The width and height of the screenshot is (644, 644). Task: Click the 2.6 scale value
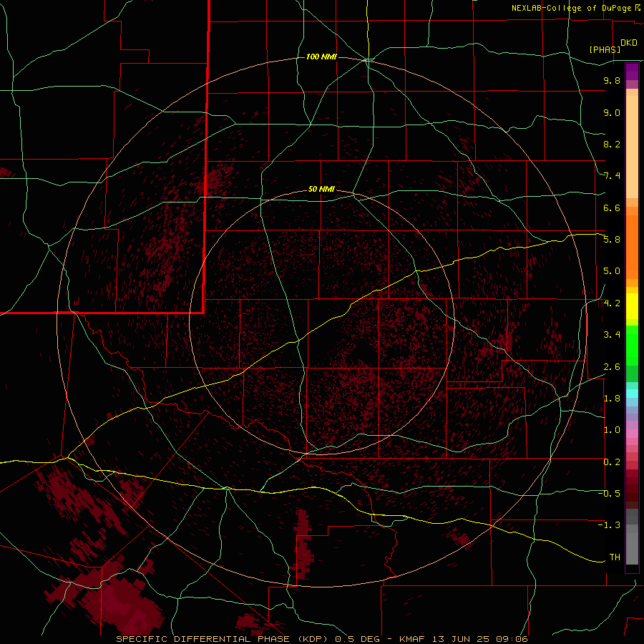click(x=612, y=366)
